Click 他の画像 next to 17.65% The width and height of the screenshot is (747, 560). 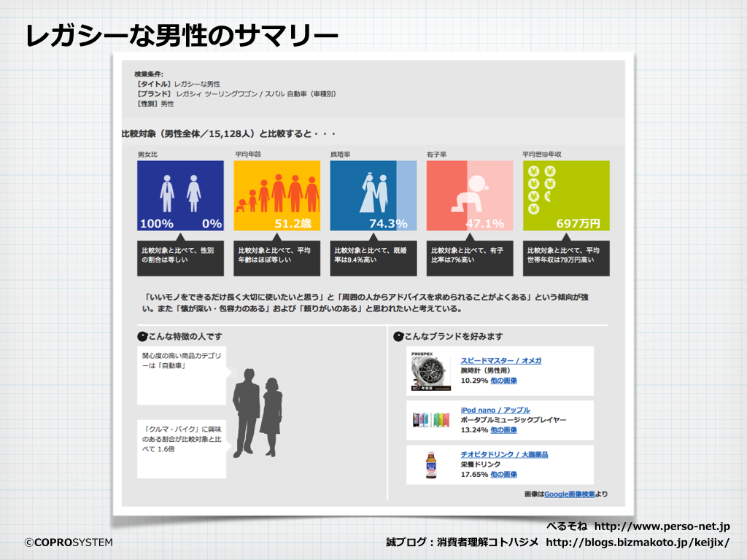point(503,474)
